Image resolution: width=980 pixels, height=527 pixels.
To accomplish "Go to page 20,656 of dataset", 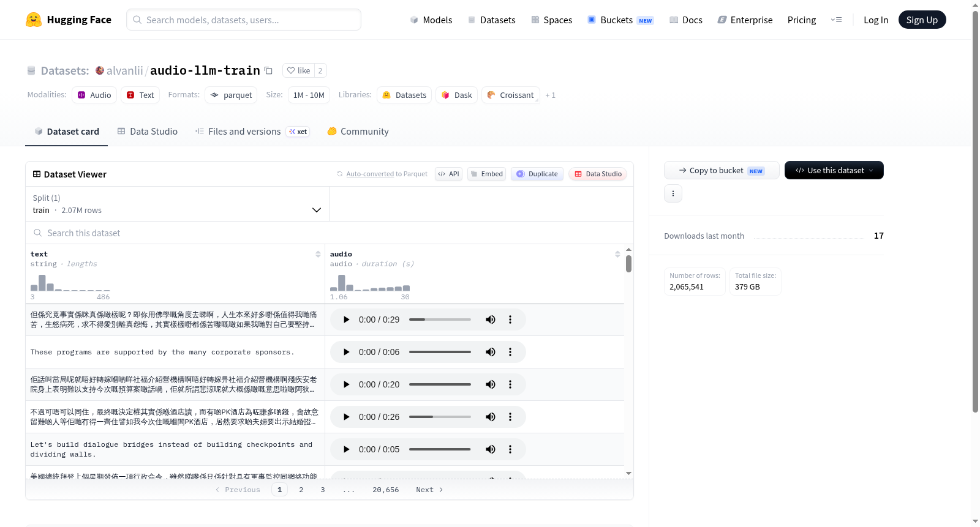I will click(x=386, y=490).
